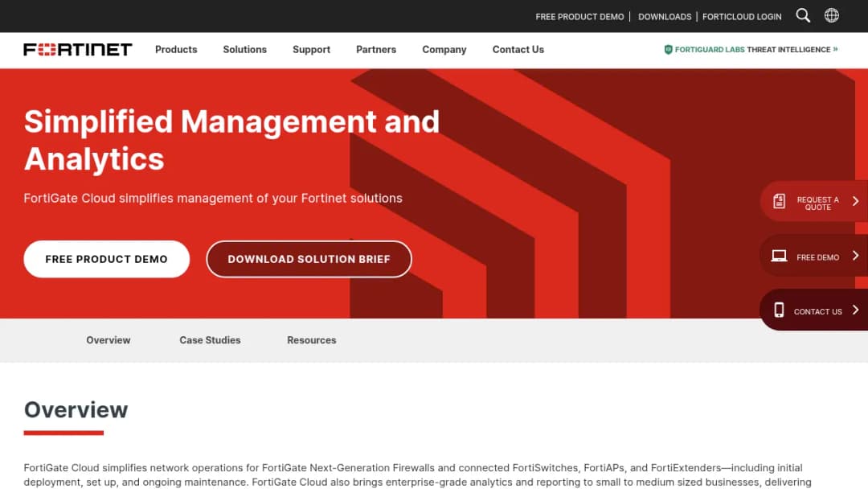The height and width of the screenshot is (489, 868).
Task: Switch to the Case Studies tab
Action: [210, 340]
